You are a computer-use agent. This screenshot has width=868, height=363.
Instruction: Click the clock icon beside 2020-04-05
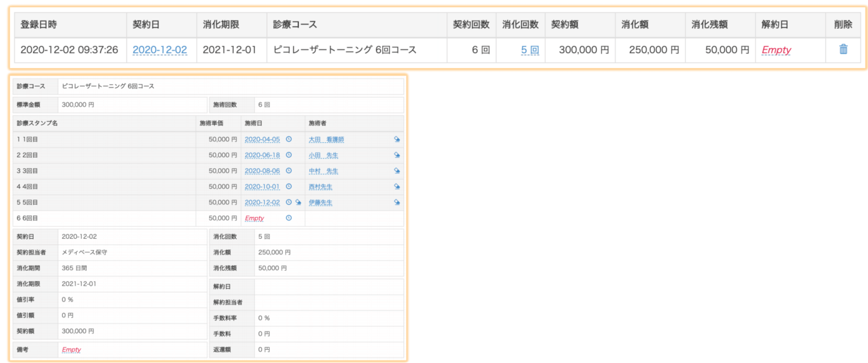[289, 139]
